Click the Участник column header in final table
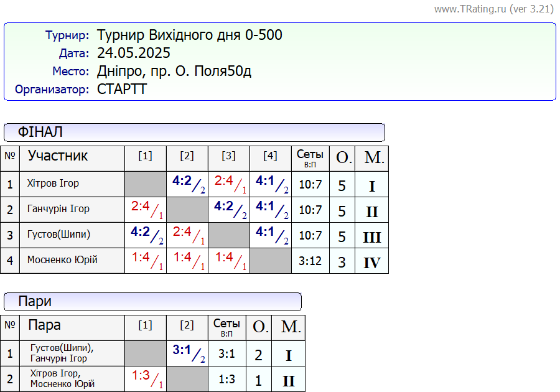560x392 pixels. tap(58, 156)
